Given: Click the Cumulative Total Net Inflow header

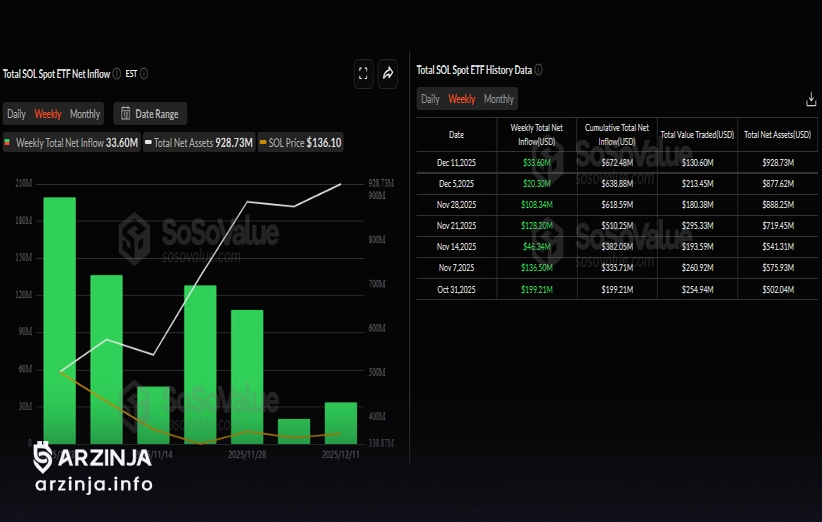Looking at the screenshot, I should (x=616, y=134).
